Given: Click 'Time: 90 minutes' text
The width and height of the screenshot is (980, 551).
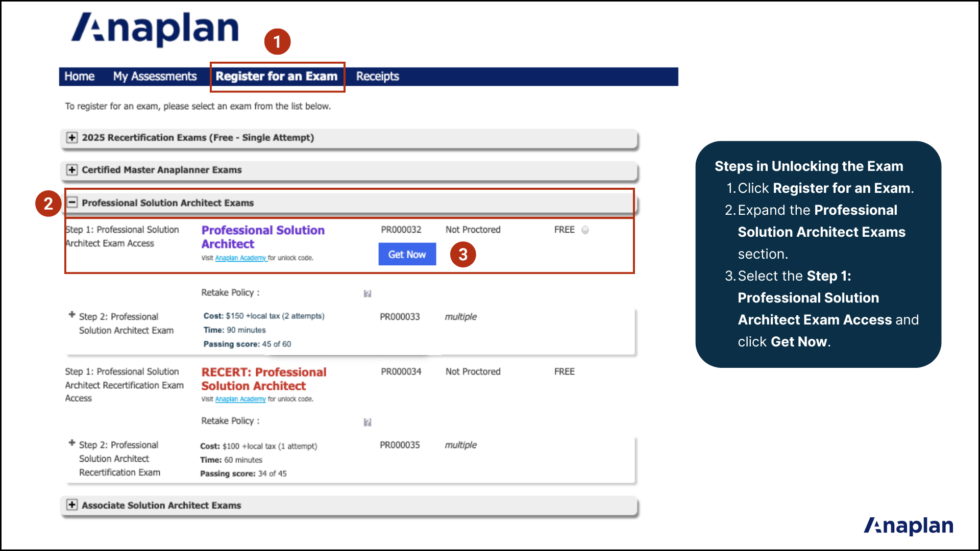Looking at the screenshot, I should point(234,330).
